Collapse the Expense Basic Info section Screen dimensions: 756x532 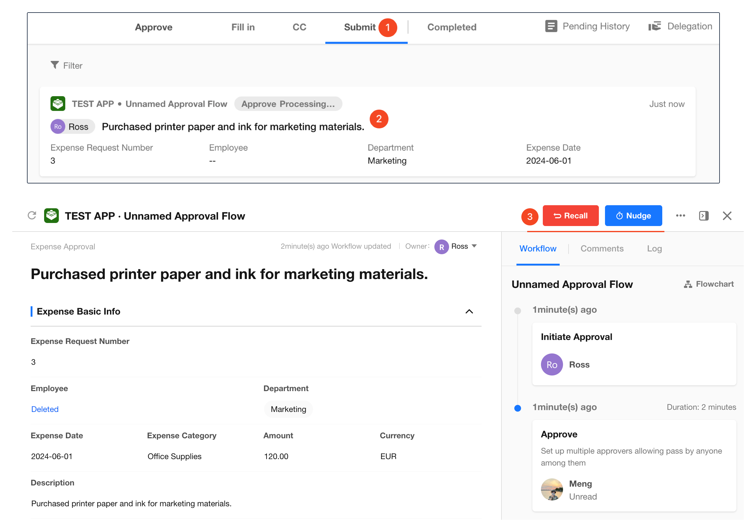(469, 311)
